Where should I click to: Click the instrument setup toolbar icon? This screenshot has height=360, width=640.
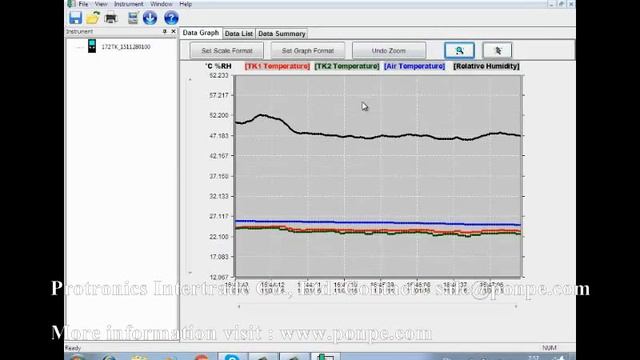pos(133,18)
